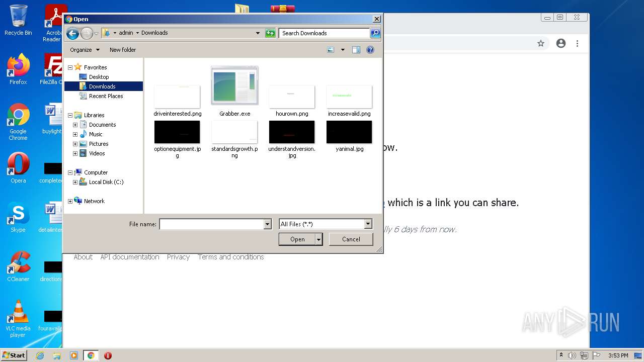The width and height of the screenshot is (644, 362).
Task: Select the Network item
Action: coord(94,201)
